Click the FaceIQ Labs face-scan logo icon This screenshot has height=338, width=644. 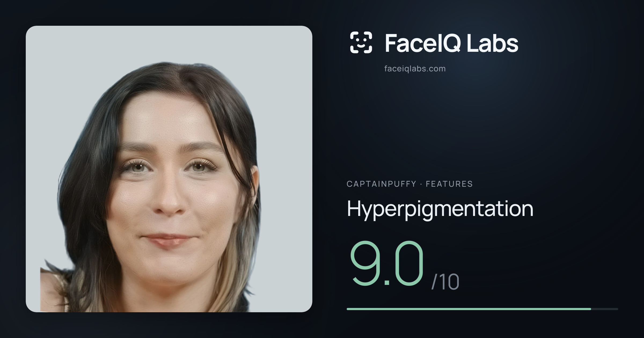tap(361, 42)
